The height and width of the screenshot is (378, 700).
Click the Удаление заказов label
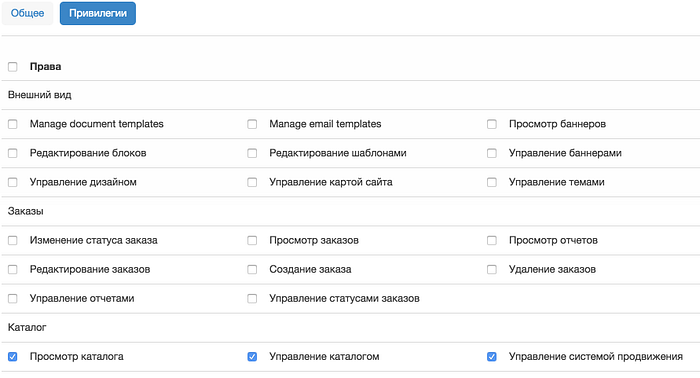[x=552, y=270]
